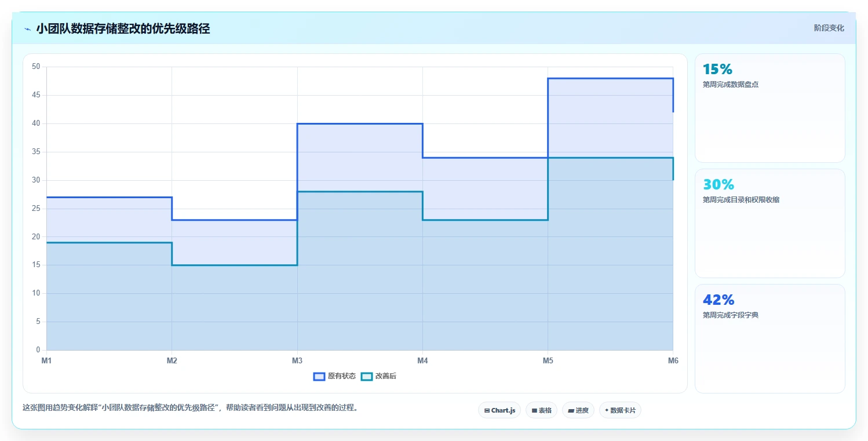Click the 第周完成字段字典 card caption
The image size is (868, 441).
[731, 315]
